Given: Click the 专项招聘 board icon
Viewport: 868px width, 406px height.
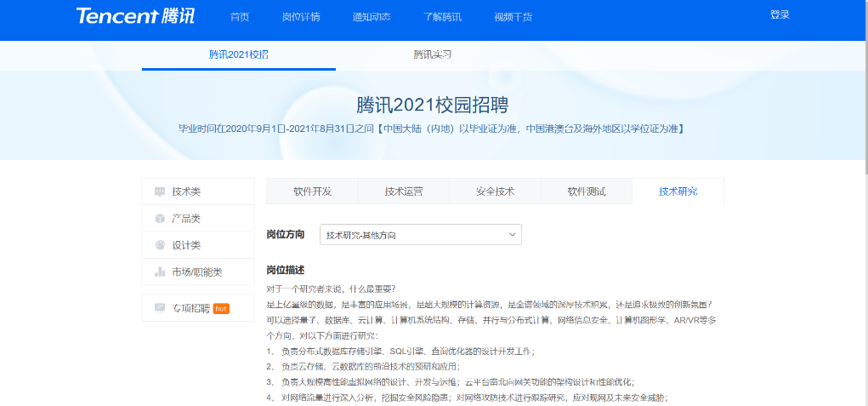Looking at the screenshot, I should pos(160,308).
